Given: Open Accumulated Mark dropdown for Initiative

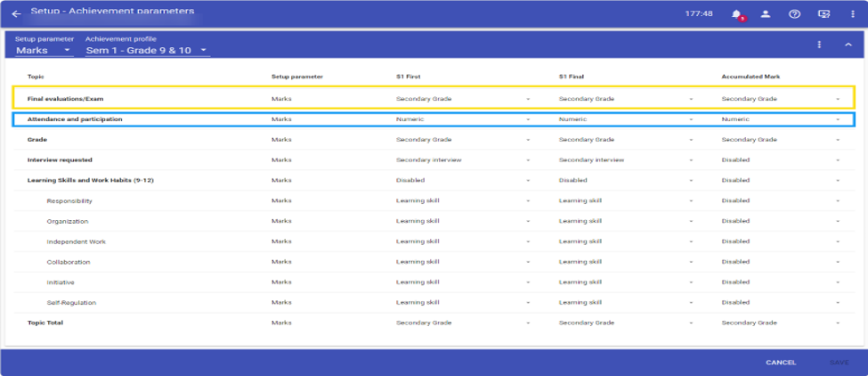Looking at the screenshot, I should tap(781, 282).
